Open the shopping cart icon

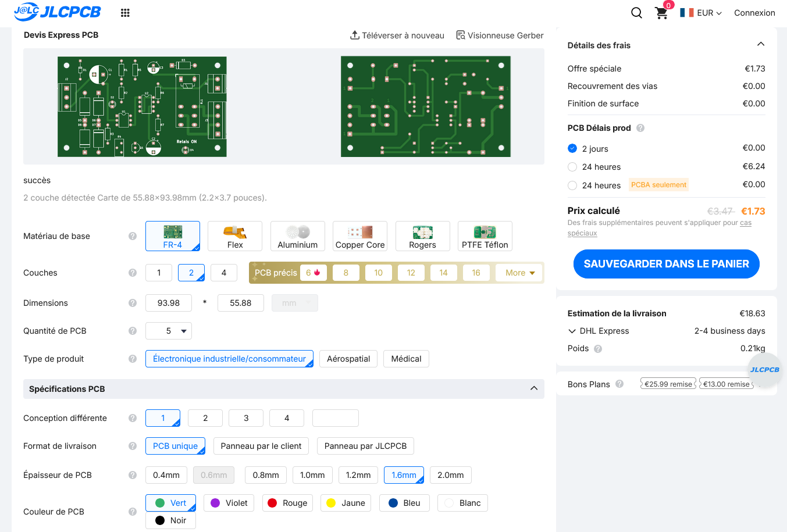(661, 13)
